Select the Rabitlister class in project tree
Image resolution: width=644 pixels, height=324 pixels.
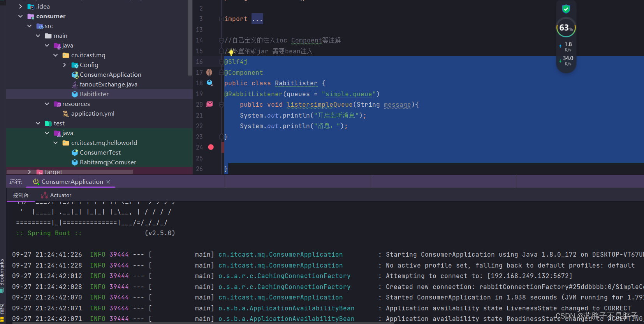(94, 94)
